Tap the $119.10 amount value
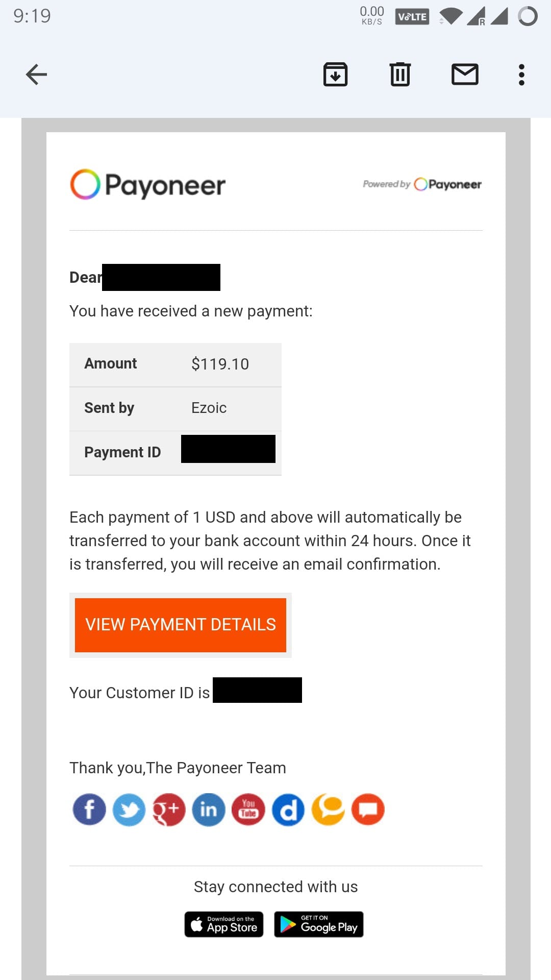The image size is (551, 980). click(x=220, y=364)
